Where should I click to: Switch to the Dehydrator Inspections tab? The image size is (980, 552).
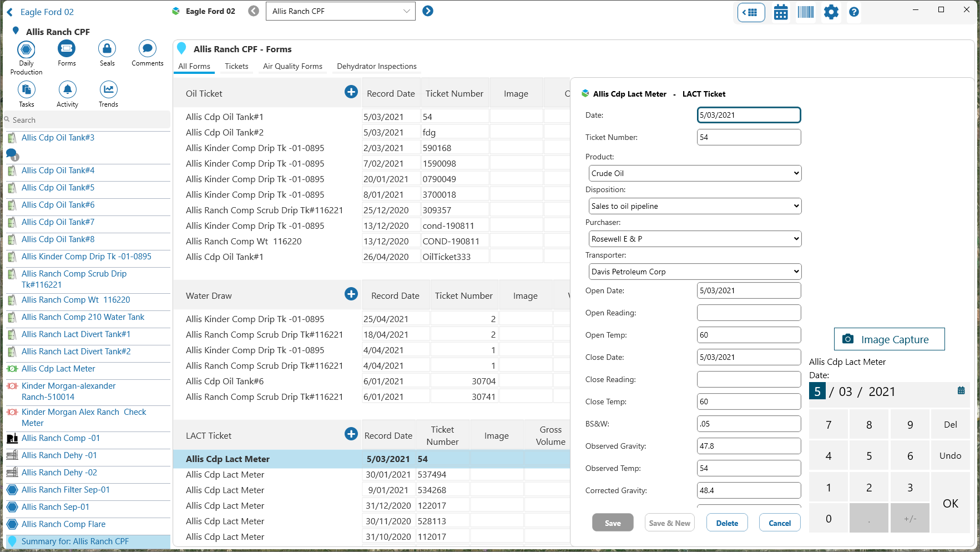click(x=376, y=66)
